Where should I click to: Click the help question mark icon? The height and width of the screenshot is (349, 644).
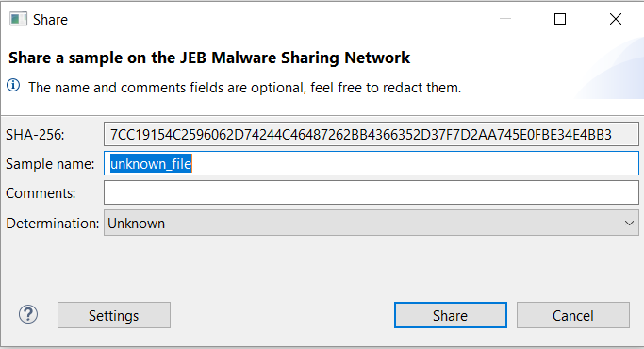(28, 315)
